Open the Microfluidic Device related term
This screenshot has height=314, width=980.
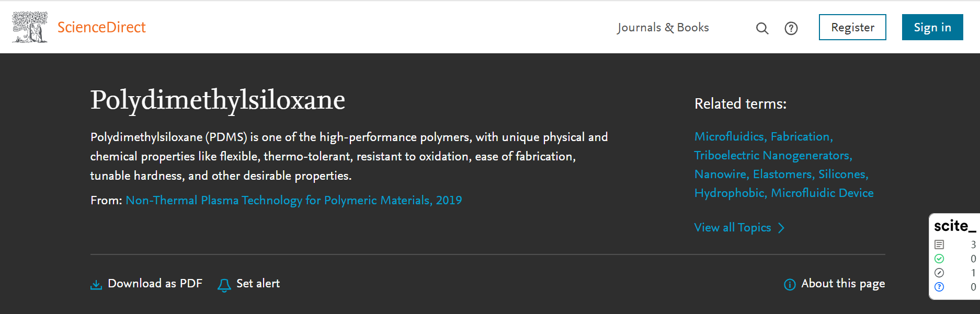point(822,193)
